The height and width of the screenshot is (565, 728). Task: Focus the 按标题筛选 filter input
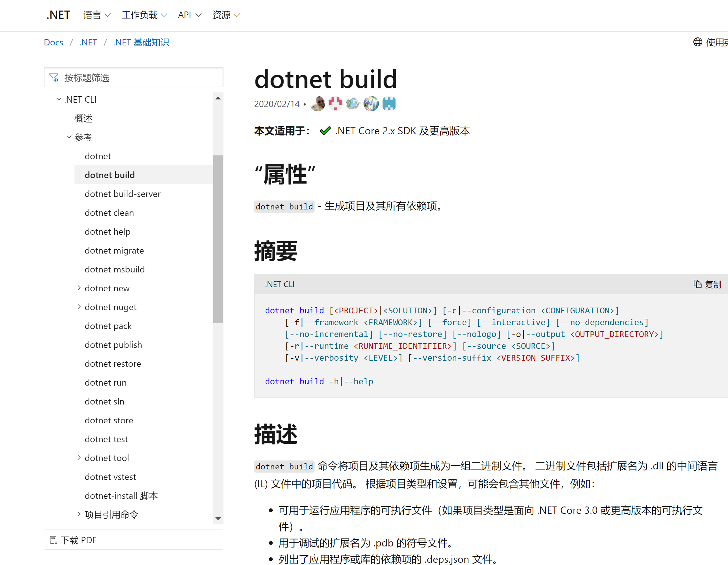pyautogui.click(x=134, y=78)
